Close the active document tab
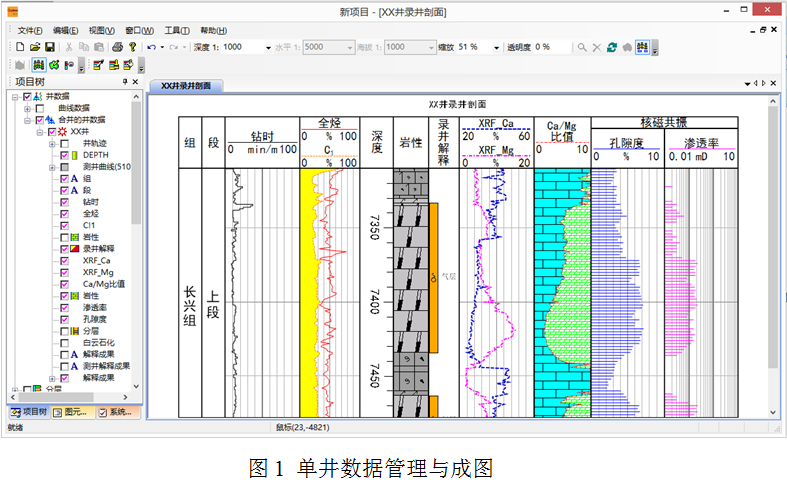Image resolution: width=787 pixels, height=480 pixels. point(773,83)
